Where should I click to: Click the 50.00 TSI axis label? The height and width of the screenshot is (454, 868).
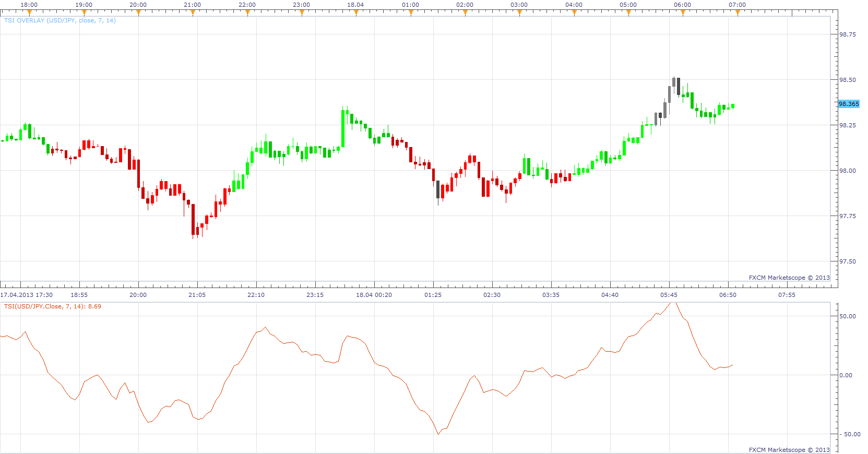point(848,316)
